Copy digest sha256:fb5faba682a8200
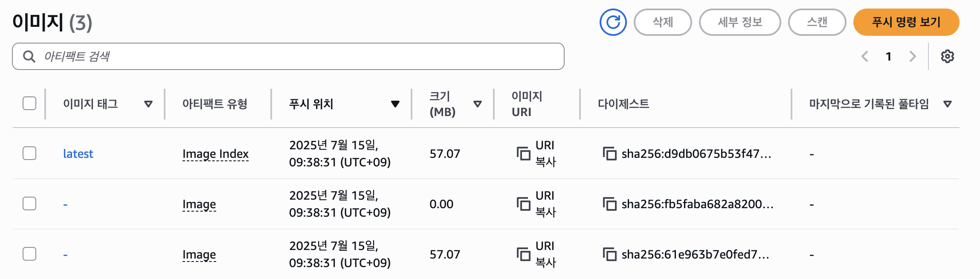The width and height of the screenshot is (980, 279). (x=609, y=204)
